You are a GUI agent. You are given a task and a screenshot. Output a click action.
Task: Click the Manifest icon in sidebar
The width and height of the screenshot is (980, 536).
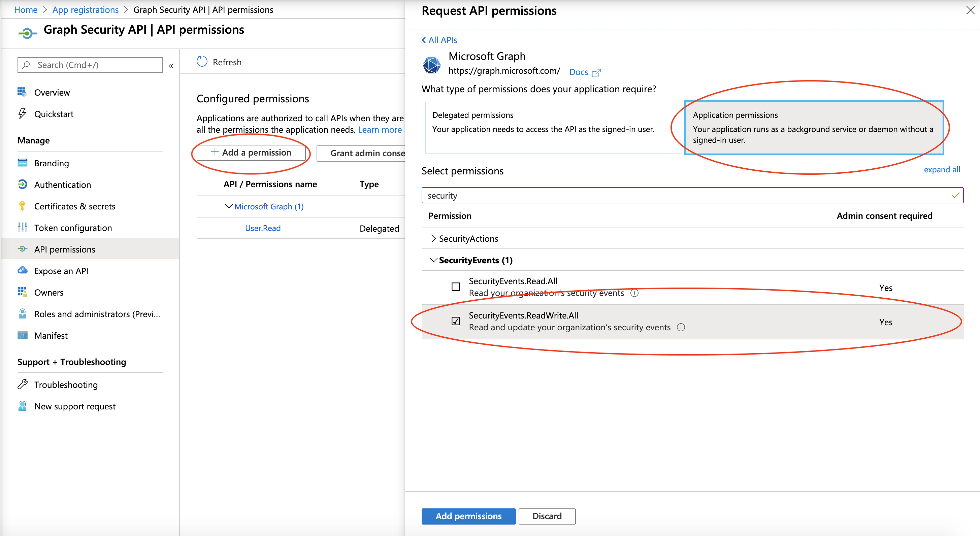point(22,335)
